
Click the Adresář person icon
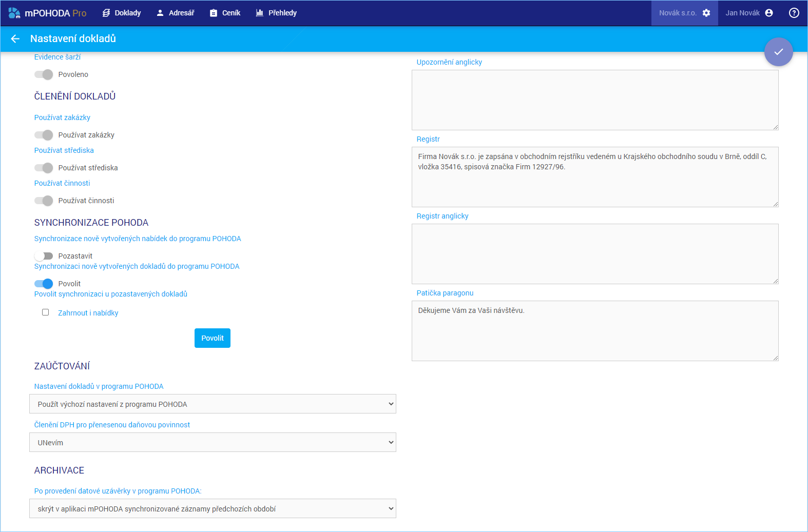(160, 13)
